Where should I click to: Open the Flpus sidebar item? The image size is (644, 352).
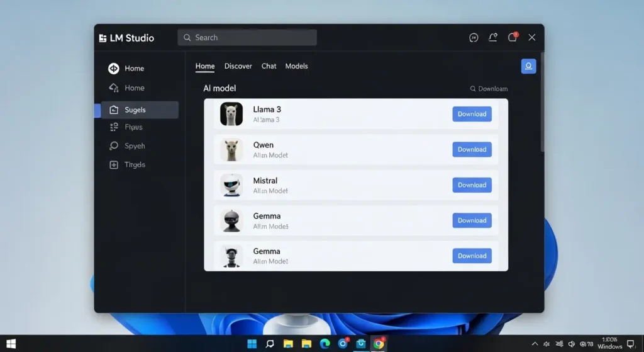(x=126, y=127)
